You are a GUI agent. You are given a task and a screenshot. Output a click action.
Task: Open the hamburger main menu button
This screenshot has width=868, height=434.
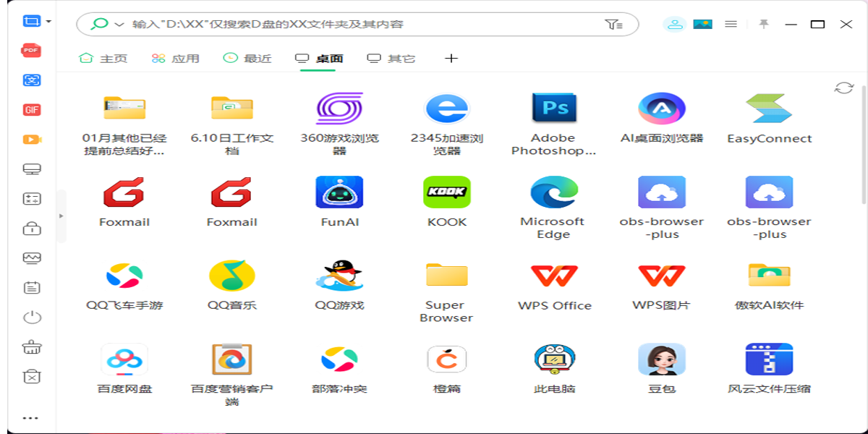pos(731,24)
